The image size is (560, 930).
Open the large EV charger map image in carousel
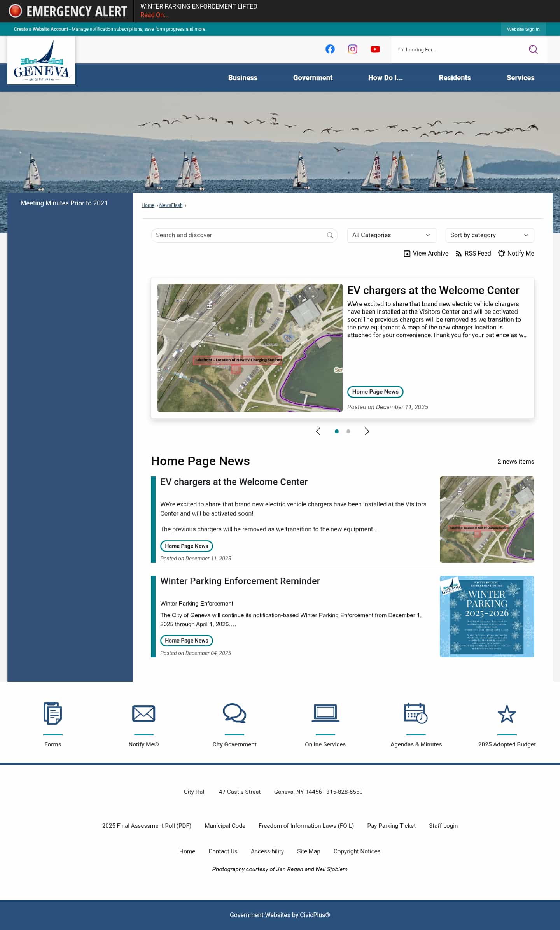point(250,348)
